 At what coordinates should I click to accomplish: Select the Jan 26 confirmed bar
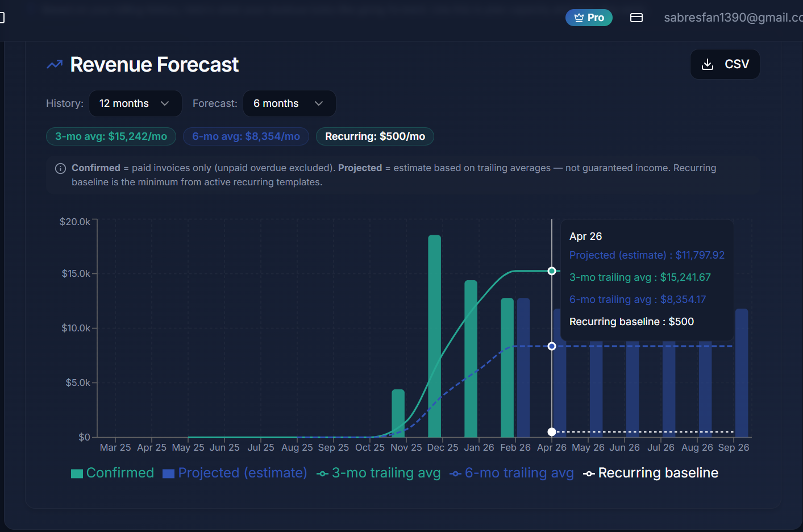471,359
